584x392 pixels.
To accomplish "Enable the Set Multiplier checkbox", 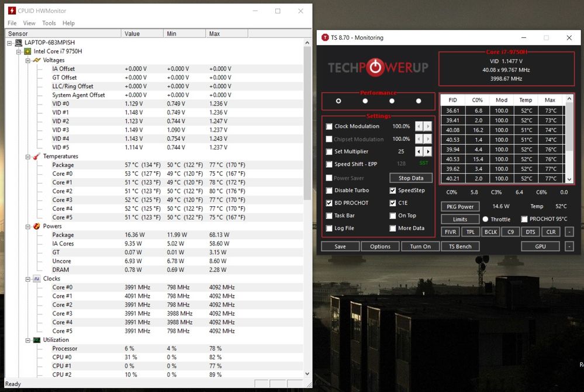I will tap(329, 152).
